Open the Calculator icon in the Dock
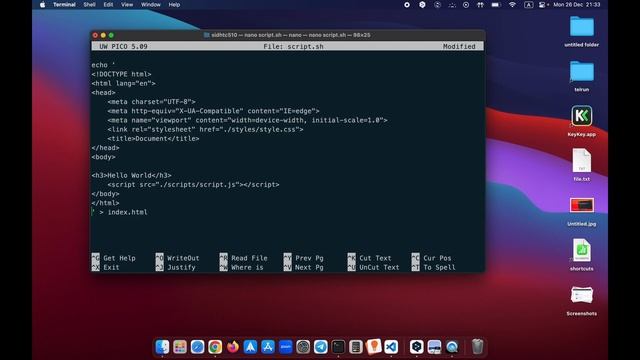640x360 pixels. point(356,347)
